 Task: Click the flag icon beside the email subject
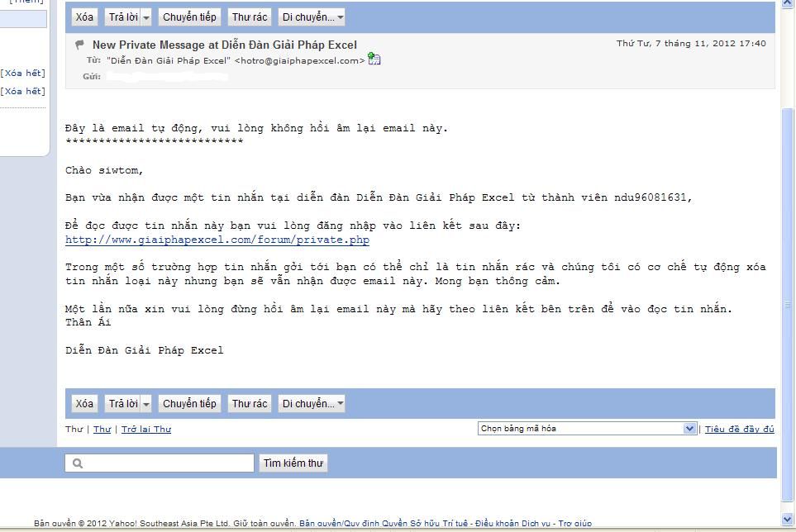tap(79, 45)
